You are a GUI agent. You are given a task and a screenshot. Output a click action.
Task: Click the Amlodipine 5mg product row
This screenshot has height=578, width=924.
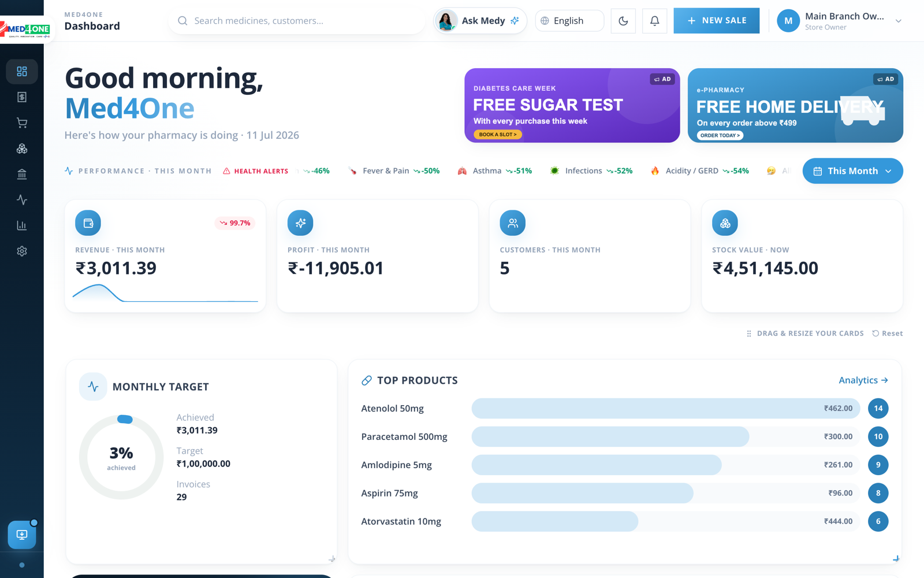(625, 465)
